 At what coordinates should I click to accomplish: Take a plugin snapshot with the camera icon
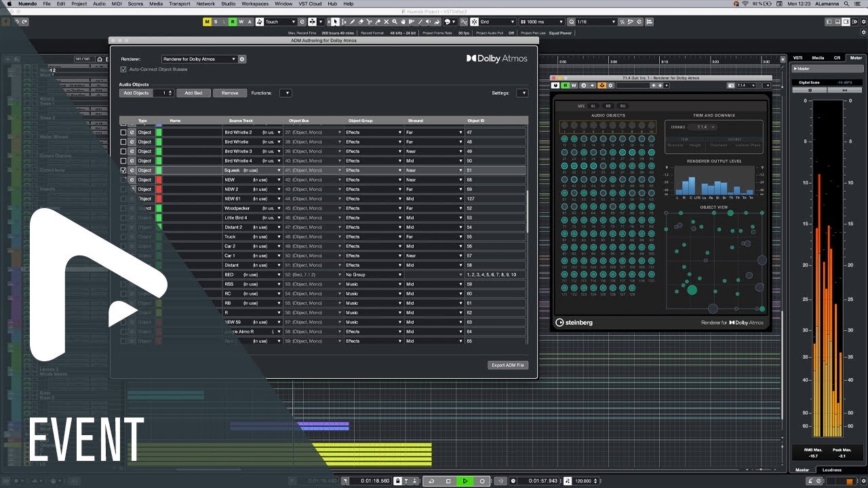(731, 85)
